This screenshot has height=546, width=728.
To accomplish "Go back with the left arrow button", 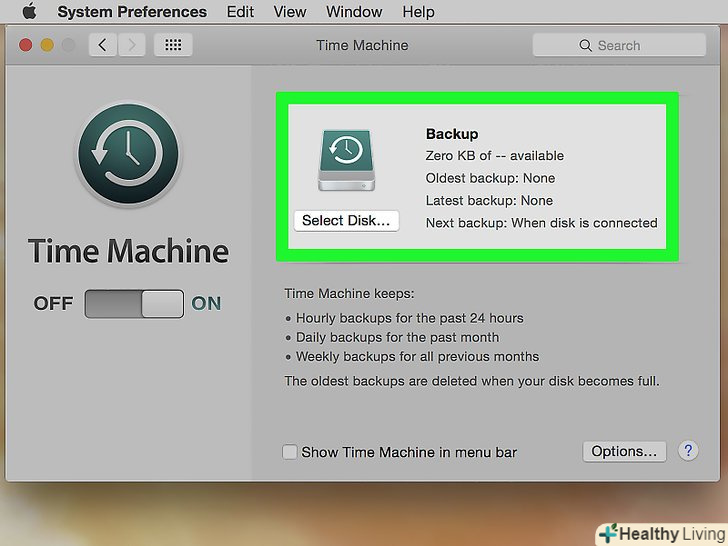I will coord(102,45).
